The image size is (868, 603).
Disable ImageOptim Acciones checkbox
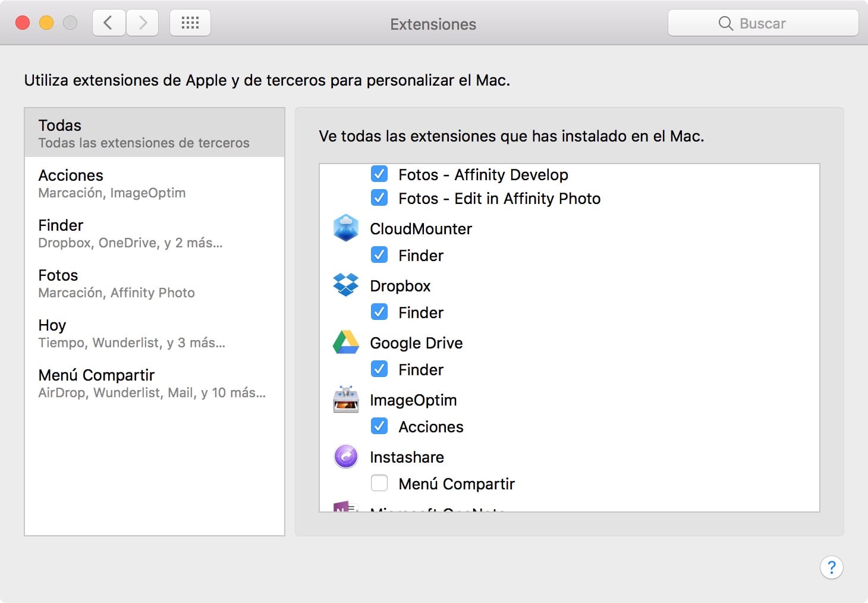pyautogui.click(x=379, y=426)
